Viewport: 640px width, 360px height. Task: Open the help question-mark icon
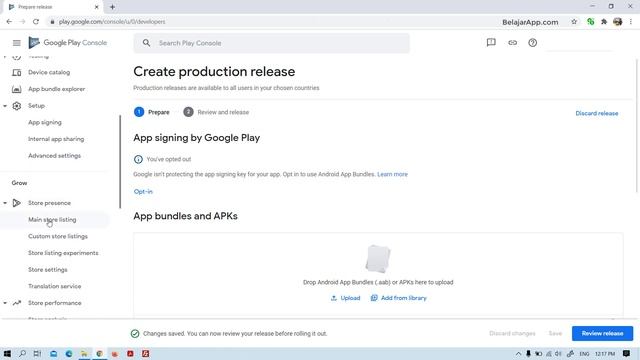532,42
